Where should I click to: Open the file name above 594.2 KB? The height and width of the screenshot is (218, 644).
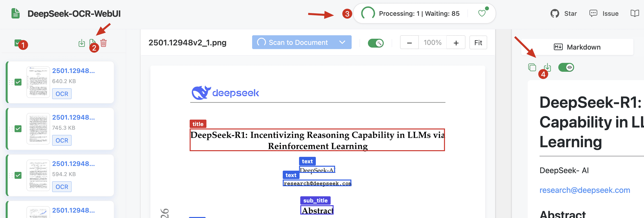click(74, 164)
